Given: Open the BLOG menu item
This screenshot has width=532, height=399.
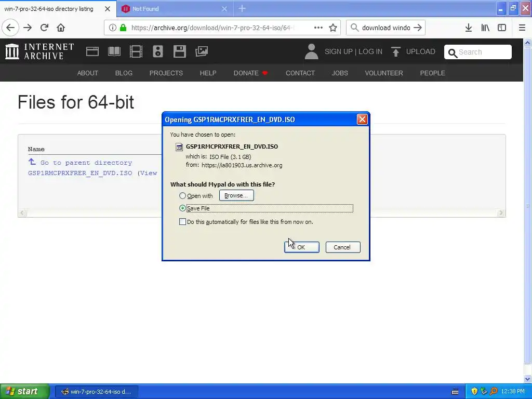Looking at the screenshot, I should pyautogui.click(x=124, y=73).
